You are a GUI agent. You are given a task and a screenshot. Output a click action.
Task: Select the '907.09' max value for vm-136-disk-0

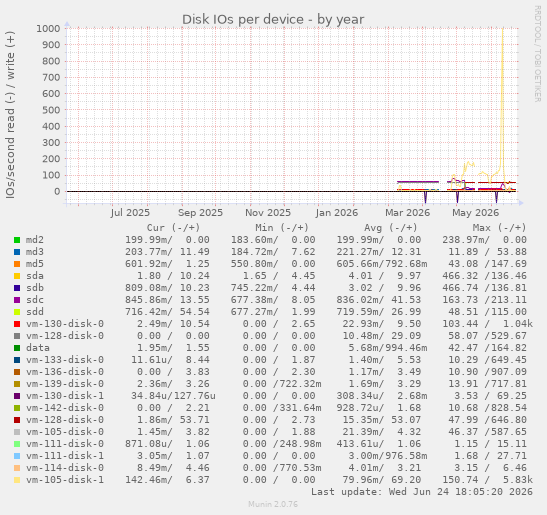coord(508,372)
